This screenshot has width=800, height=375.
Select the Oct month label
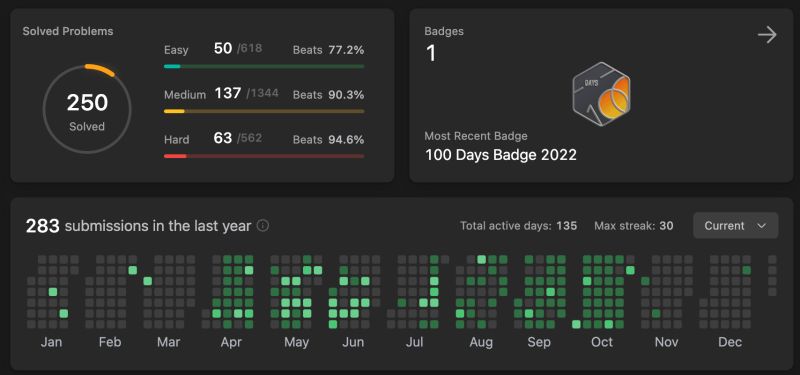(x=602, y=342)
